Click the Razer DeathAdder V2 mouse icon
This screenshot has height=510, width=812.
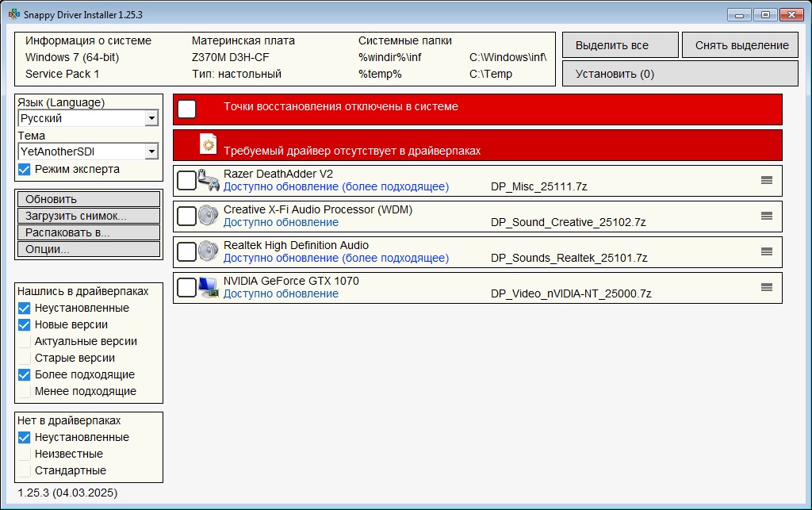point(209,181)
